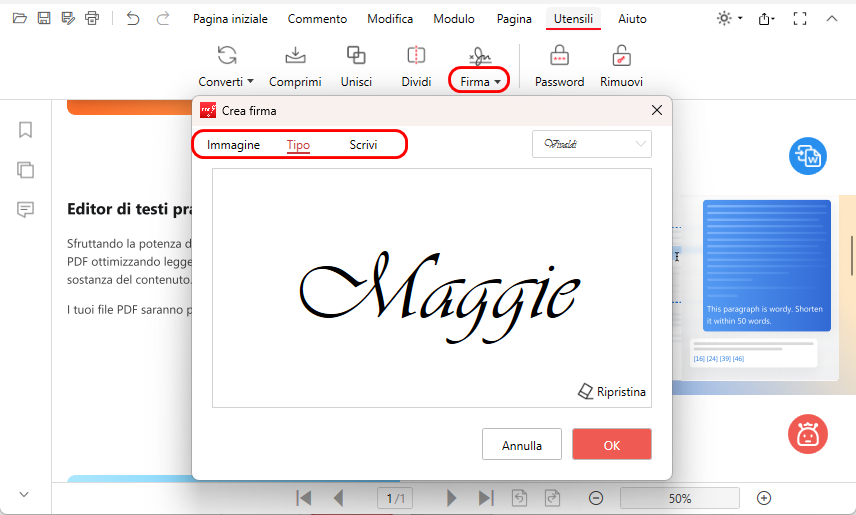The width and height of the screenshot is (856, 515).
Task: Click the 50% zoom level field
Action: (x=680, y=499)
